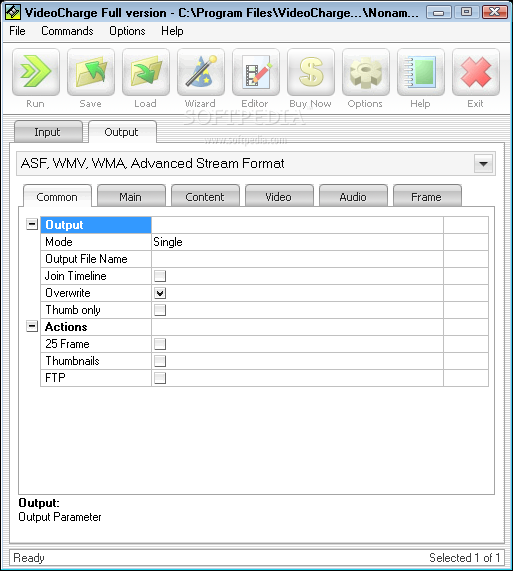This screenshot has height=571, width=513.
Task: Switch to the Input tab
Action: pyautogui.click(x=48, y=132)
